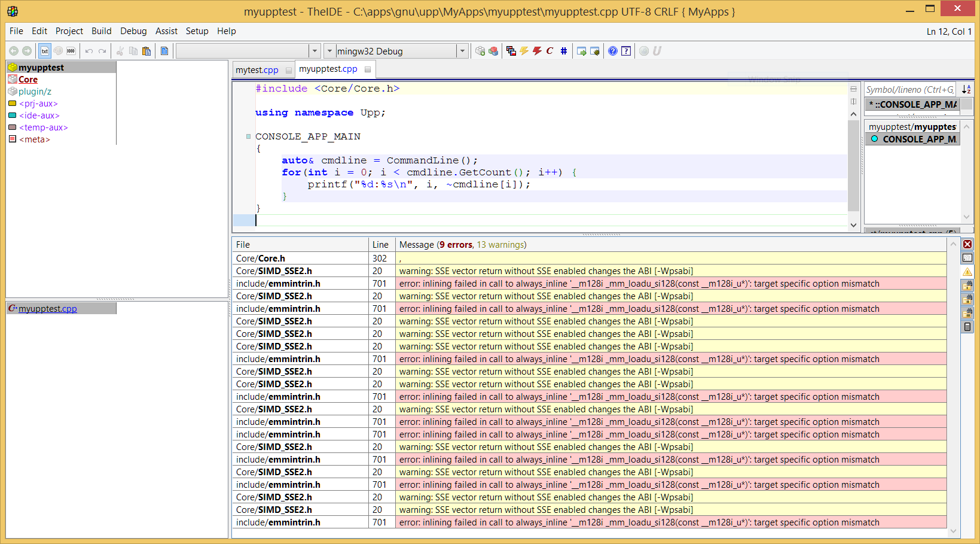Toggle the txt text-mode editor button
The width and height of the screenshot is (980, 544).
tap(45, 51)
